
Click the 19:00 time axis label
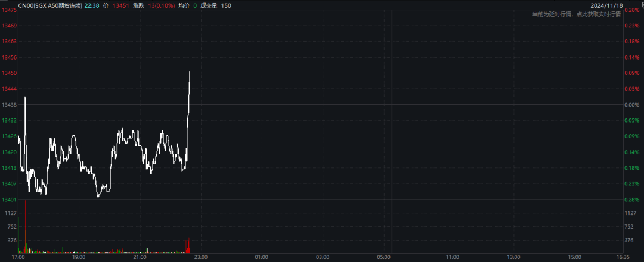tap(79, 257)
